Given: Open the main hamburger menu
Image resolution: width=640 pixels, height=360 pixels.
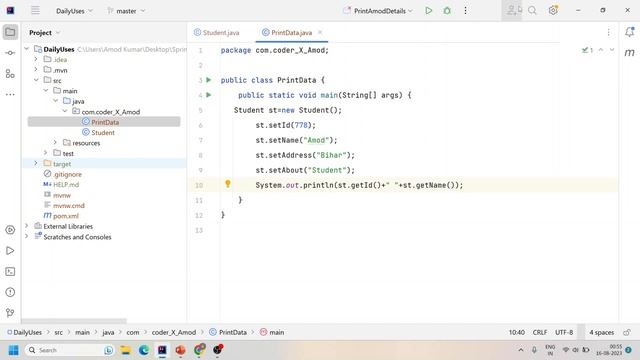Looking at the screenshot, I should tap(36, 11).
